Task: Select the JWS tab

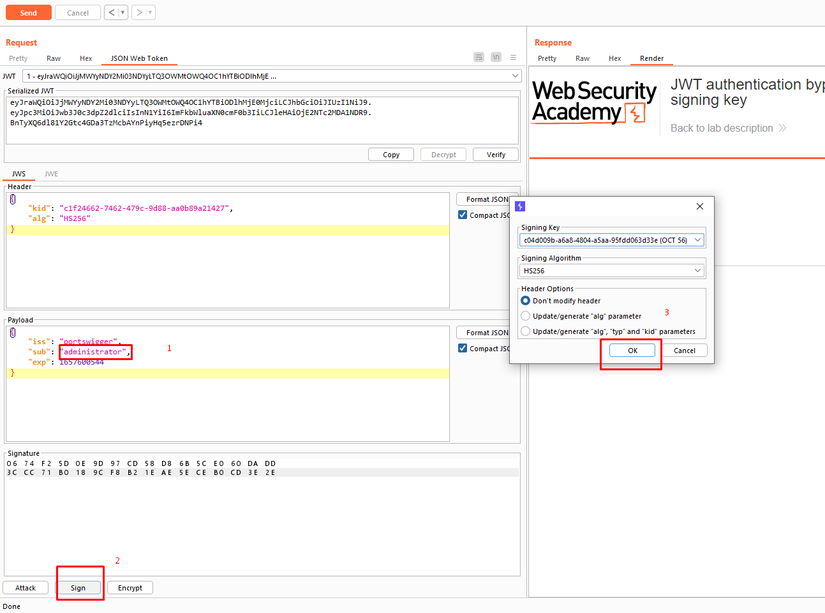Action: (x=19, y=174)
